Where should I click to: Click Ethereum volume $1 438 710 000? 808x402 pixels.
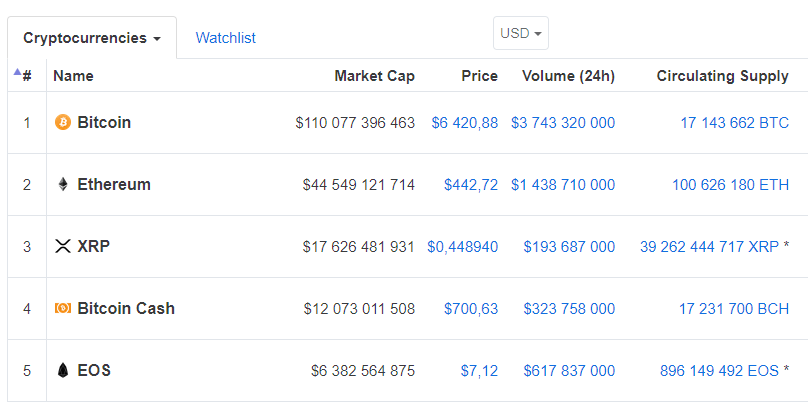[x=563, y=185]
